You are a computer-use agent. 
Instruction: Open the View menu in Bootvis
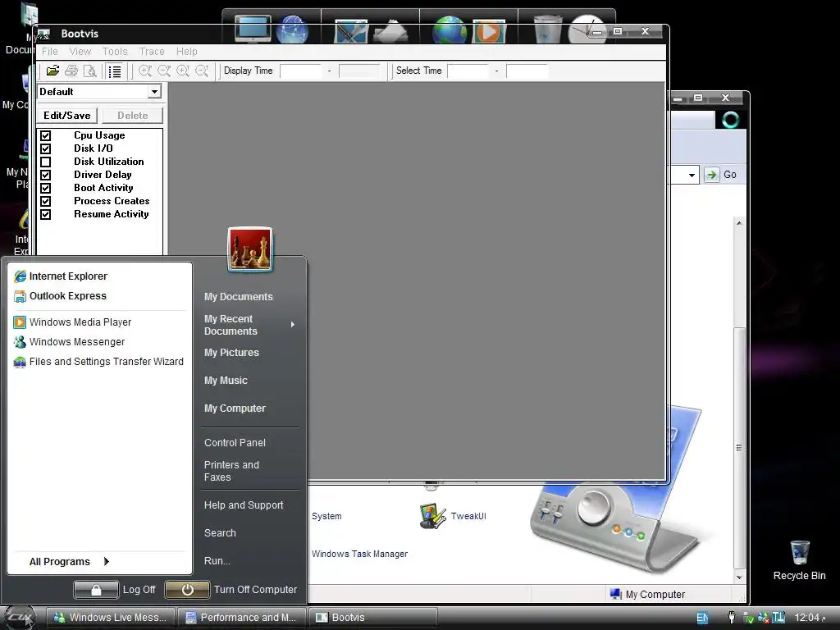pos(80,52)
